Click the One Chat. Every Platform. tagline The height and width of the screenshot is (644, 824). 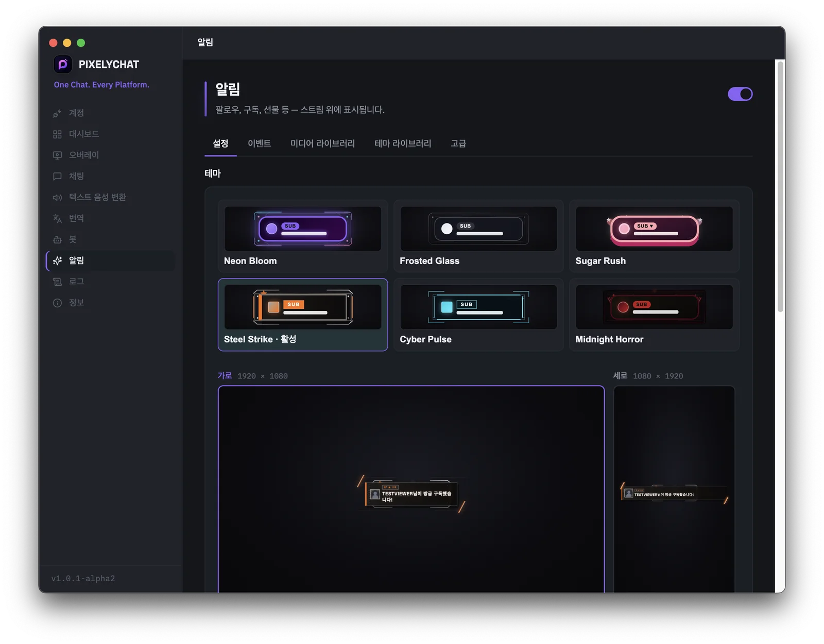pos(101,85)
